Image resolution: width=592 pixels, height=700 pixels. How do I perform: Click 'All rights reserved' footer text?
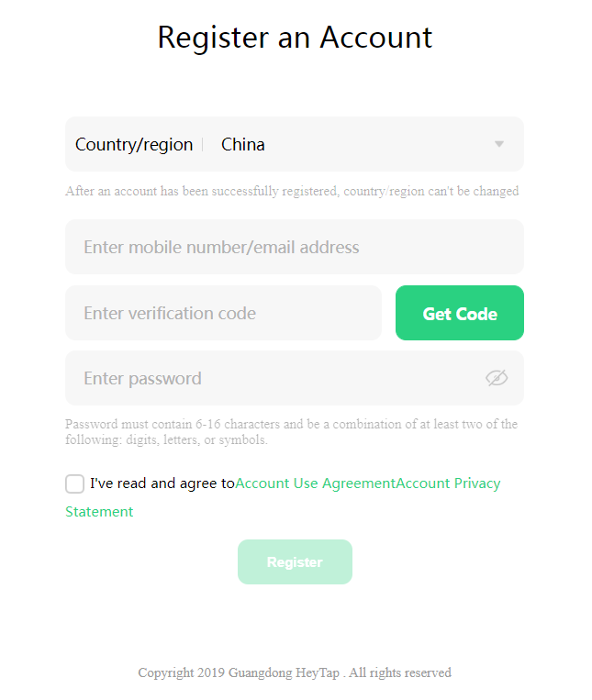pyautogui.click(x=400, y=672)
